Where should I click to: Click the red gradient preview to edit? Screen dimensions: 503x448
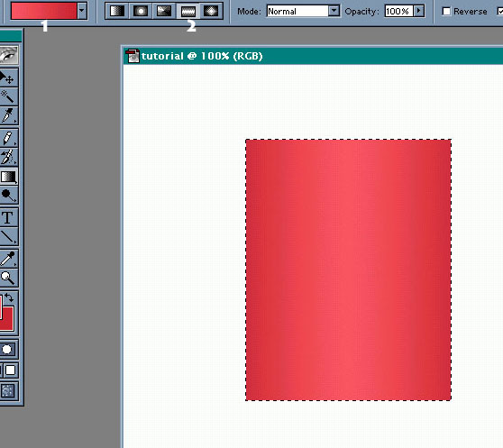tap(44, 11)
